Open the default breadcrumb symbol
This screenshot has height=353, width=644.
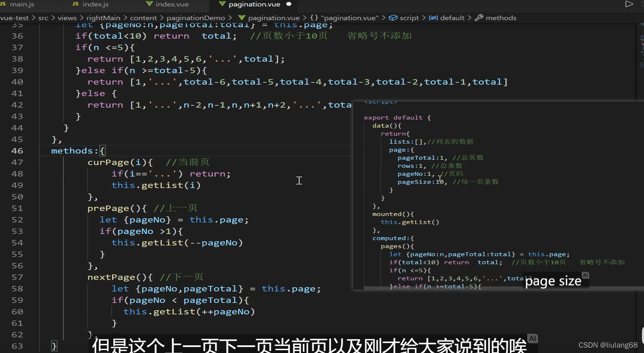(452, 18)
